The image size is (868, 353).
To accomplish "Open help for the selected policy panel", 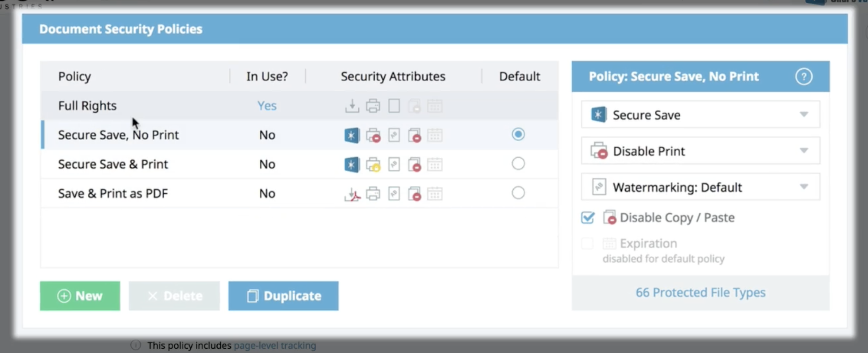I will 804,77.
